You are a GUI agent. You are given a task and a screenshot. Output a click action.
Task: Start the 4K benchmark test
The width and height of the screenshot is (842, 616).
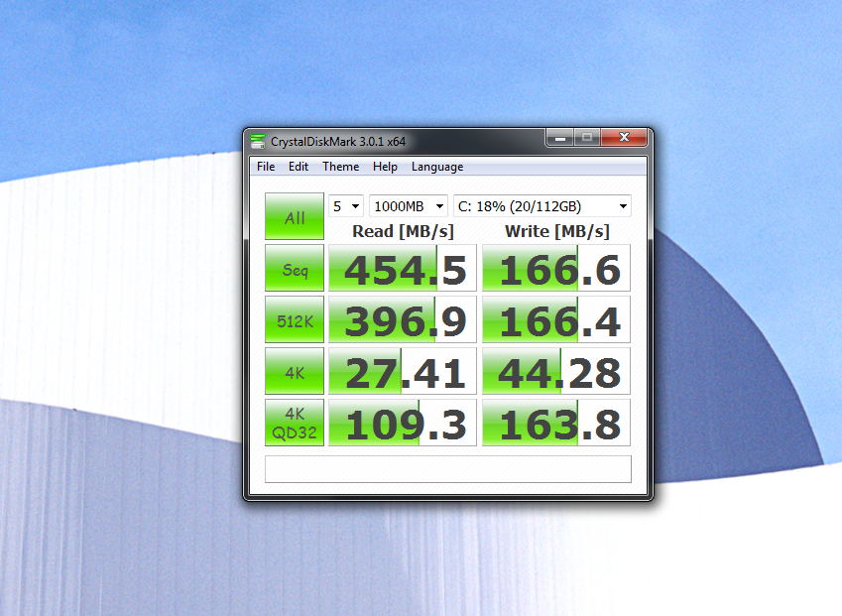click(x=295, y=371)
